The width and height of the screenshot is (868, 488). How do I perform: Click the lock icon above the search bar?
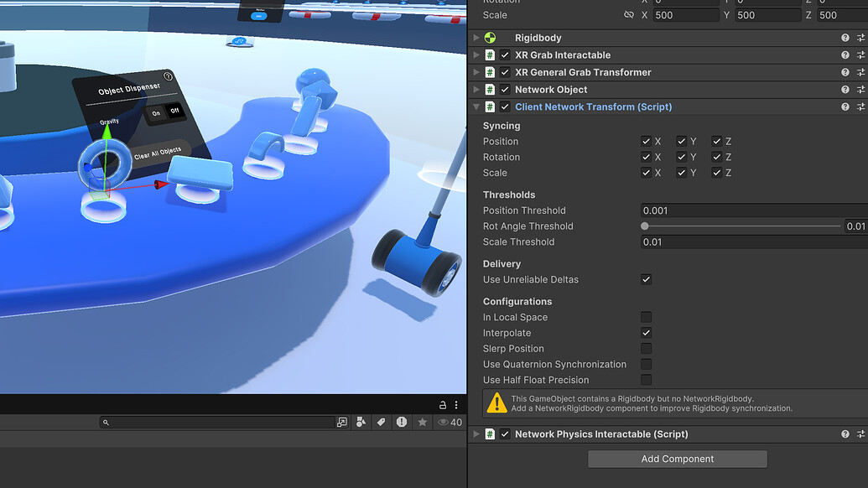[442, 404]
